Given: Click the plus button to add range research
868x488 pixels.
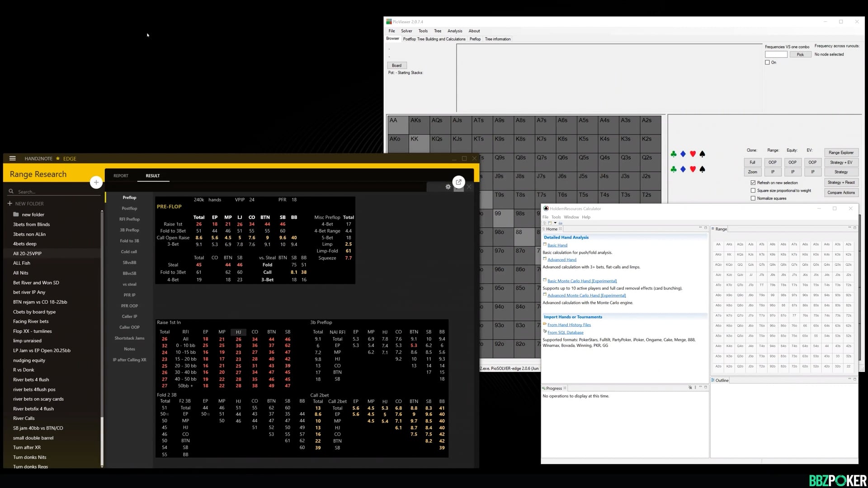Looking at the screenshot, I should click(x=96, y=182).
